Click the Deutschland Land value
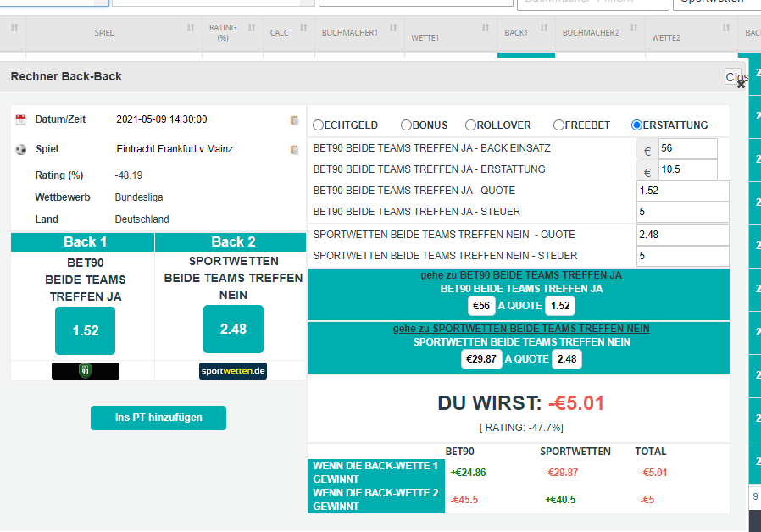 tap(142, 219)
